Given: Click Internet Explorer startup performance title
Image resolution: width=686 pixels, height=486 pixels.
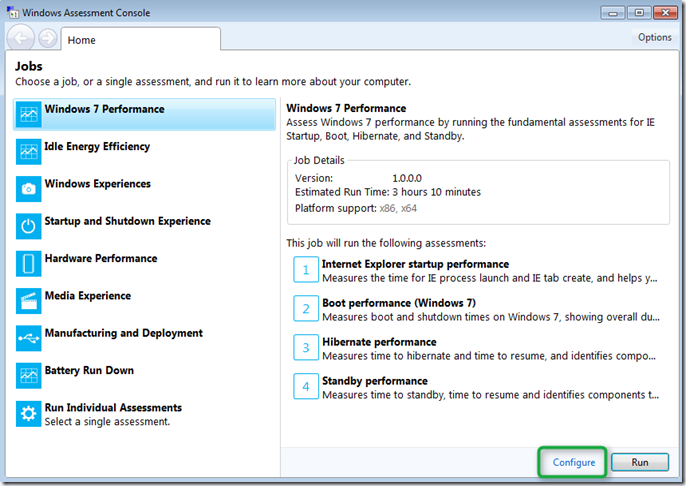Looking at the screenshot, I should tap(415, 264).
